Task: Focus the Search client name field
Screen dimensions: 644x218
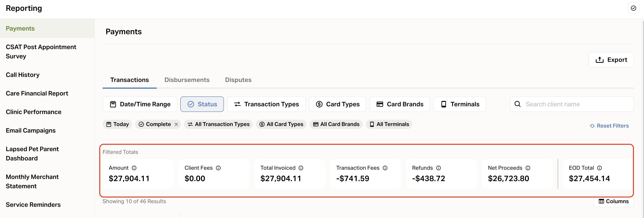Action: [575, 104]
